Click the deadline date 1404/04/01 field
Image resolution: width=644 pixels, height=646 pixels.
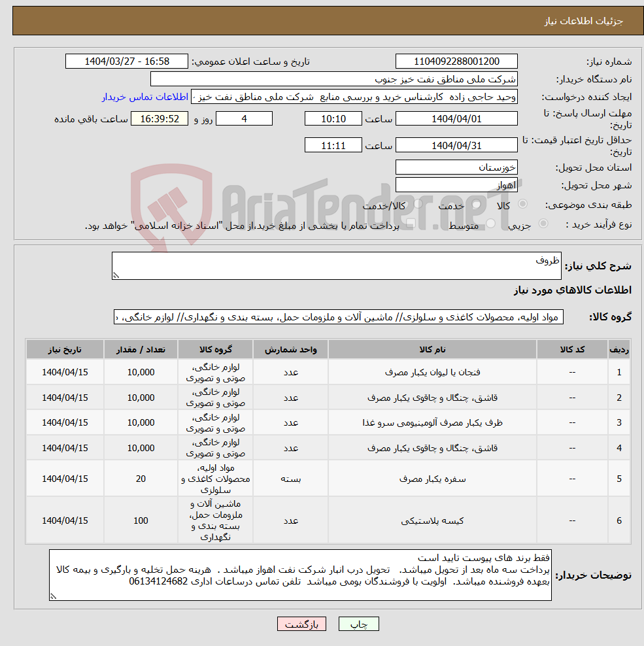click(456, 118)
